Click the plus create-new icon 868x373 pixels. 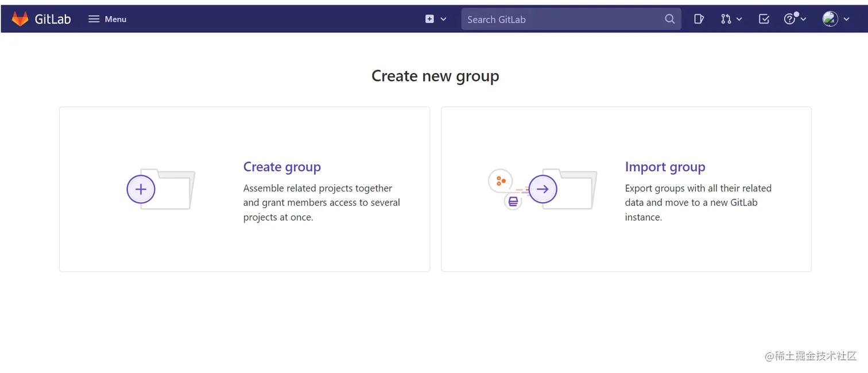(x=429, y=19)
